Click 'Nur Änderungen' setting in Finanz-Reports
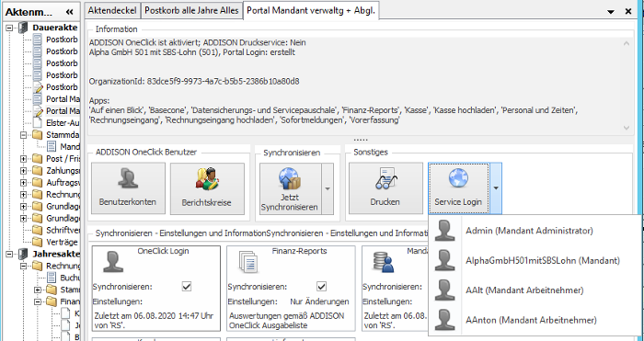Viewport: 644px width, 341px height. click(x=319, y=301)
